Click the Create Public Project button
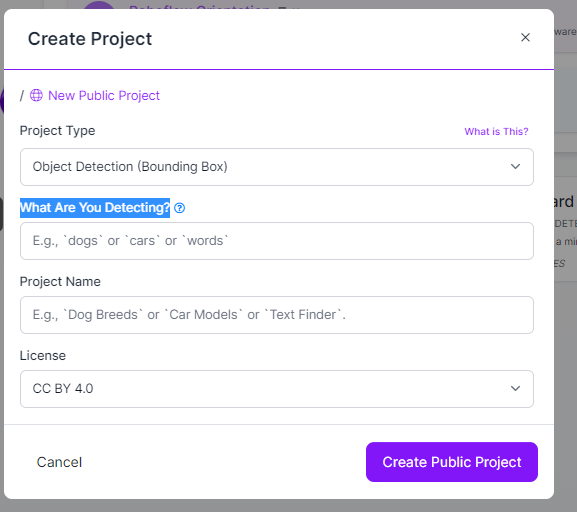Screen dimensions: 577x512 452,462
